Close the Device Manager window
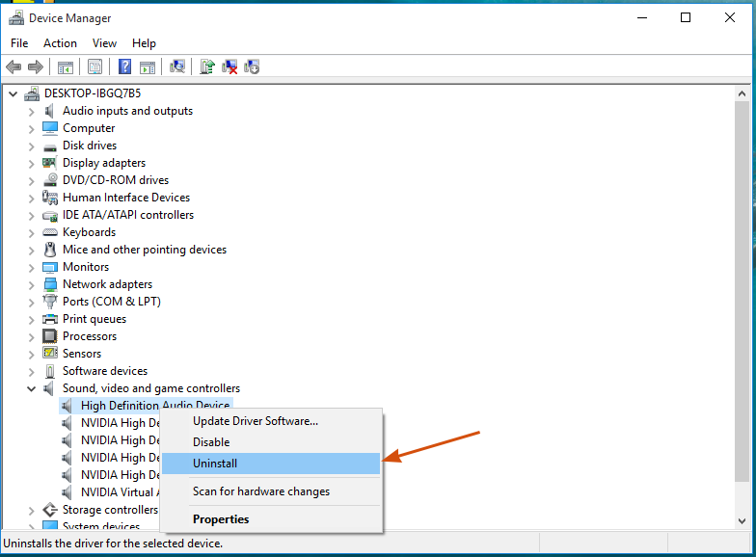The height and width of the screenshot is (557, 756). point(729,17)
